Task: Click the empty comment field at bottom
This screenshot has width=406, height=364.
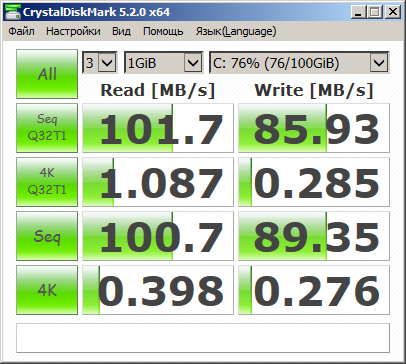Action: 203,338
